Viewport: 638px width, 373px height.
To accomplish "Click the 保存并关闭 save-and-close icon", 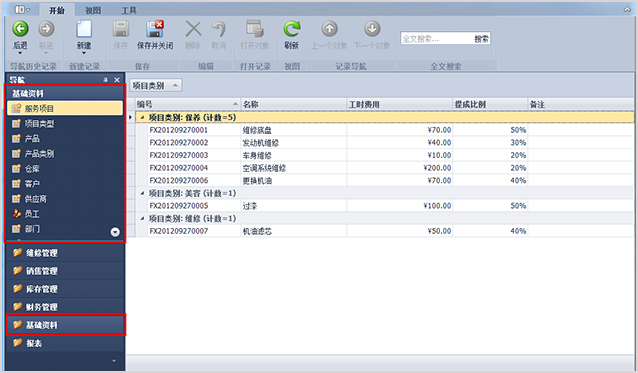I will [155, 29].
